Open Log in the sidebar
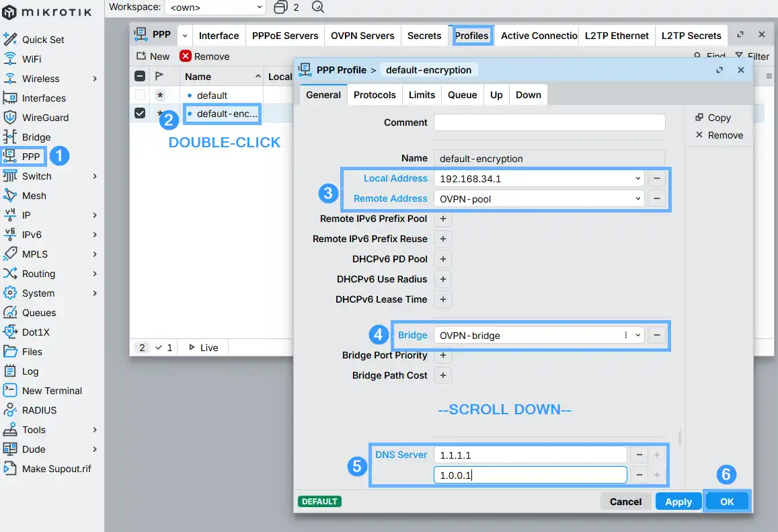778x532 pixels. click(x=30, y=371)
